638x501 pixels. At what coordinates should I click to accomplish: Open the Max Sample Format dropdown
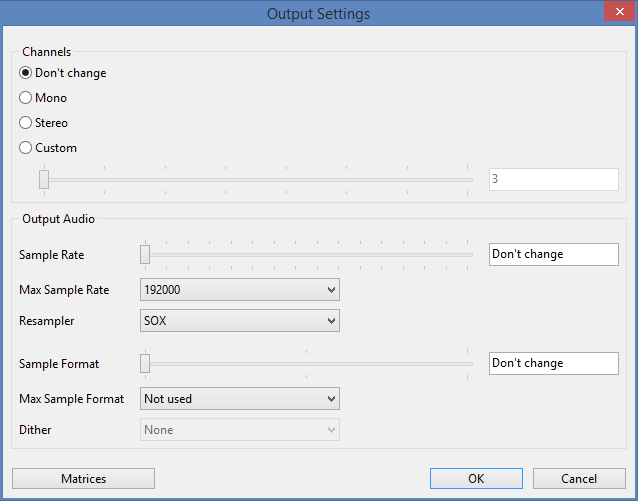(x=240, y=399)
